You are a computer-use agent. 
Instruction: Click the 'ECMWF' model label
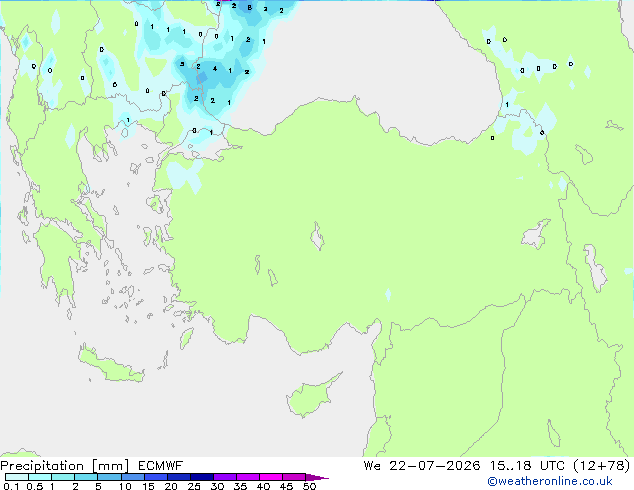point(160,466)
